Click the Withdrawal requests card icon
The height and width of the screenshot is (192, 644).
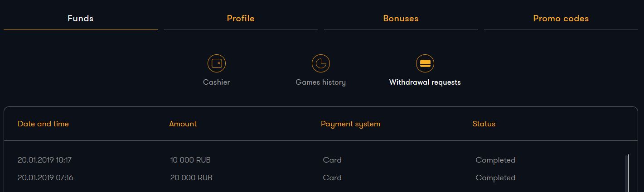pos(425,63)
